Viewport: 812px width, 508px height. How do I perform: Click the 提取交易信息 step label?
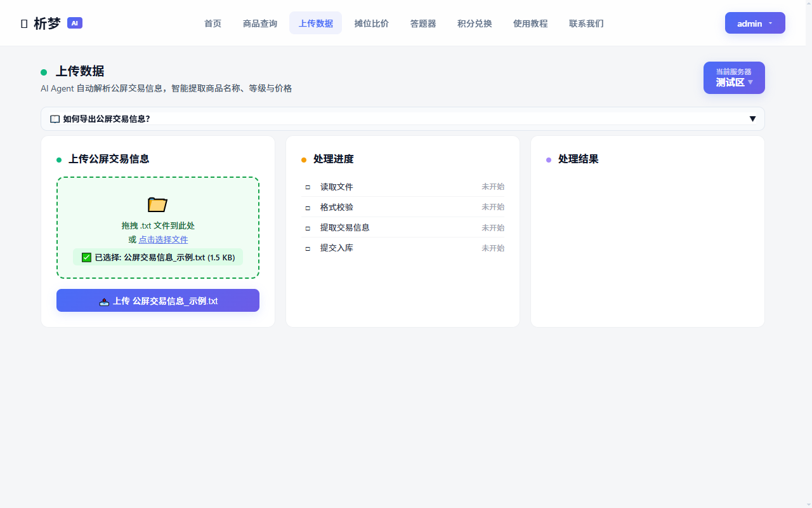coord(345,227)
